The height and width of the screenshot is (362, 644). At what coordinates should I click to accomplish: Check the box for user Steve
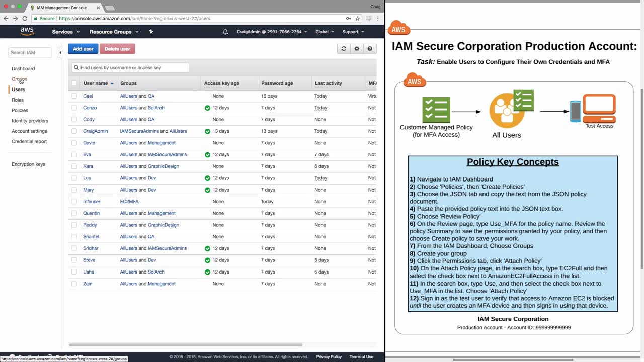coord(74,260)
